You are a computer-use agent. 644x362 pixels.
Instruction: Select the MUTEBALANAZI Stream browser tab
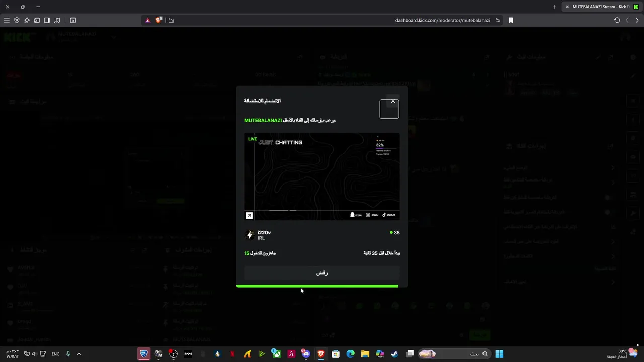click(x=601, y=7)
